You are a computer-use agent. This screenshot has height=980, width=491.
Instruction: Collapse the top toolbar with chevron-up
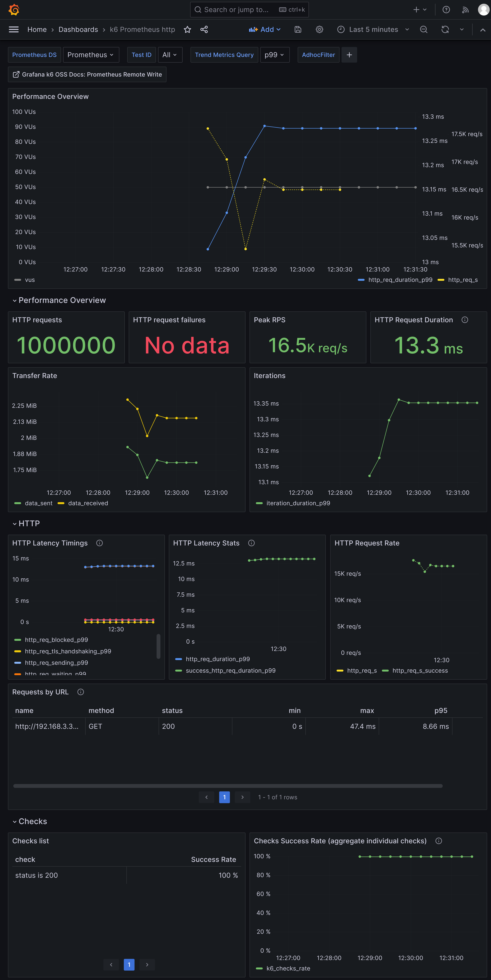pos(483,30)
